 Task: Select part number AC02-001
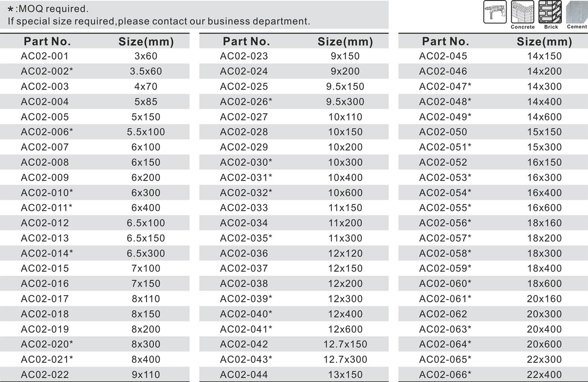(45, 56)
